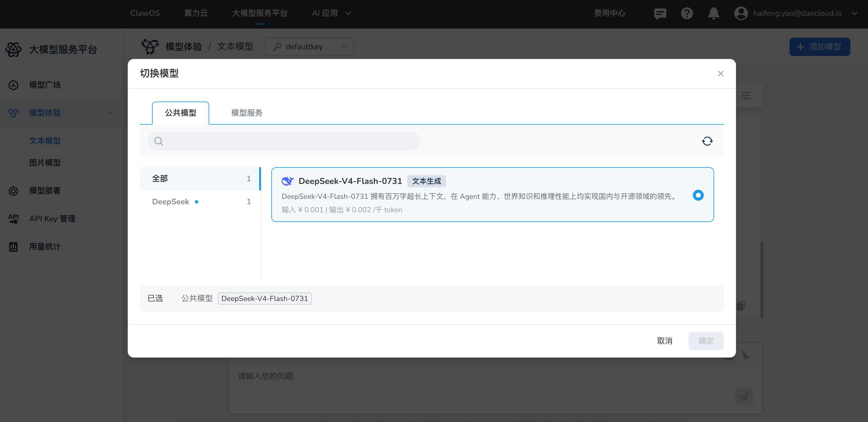Click the selected DeepSeek-V4-Flash-0731 chip in 已选
The height and width of the screenshot is (422, 868).
tap(265, 298)
